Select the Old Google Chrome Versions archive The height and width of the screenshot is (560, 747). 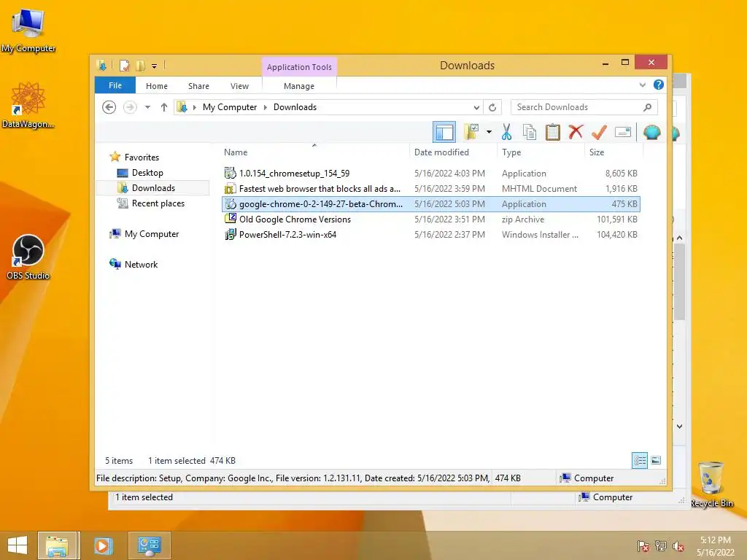coord(431,219)
